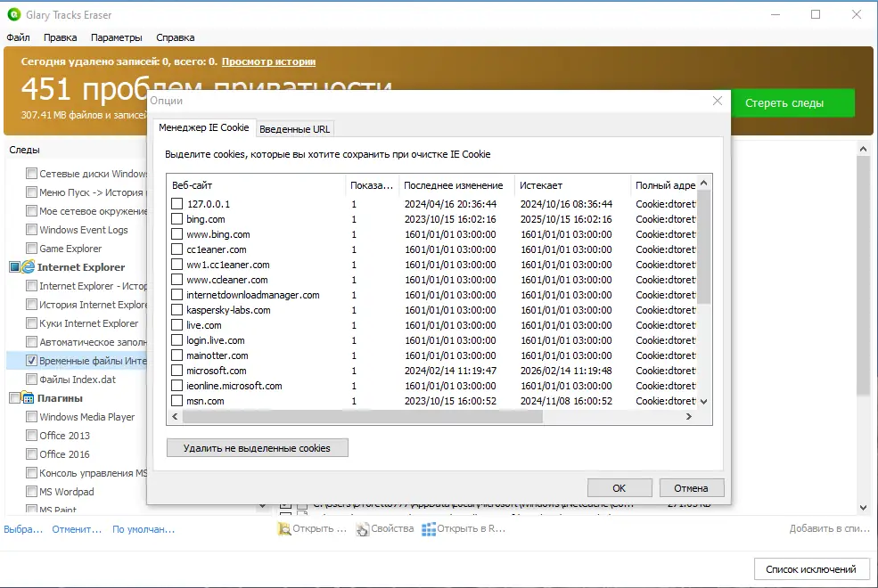
Task: Click Удалить не выделенные cookies button
Action: (x=257, y=448)
